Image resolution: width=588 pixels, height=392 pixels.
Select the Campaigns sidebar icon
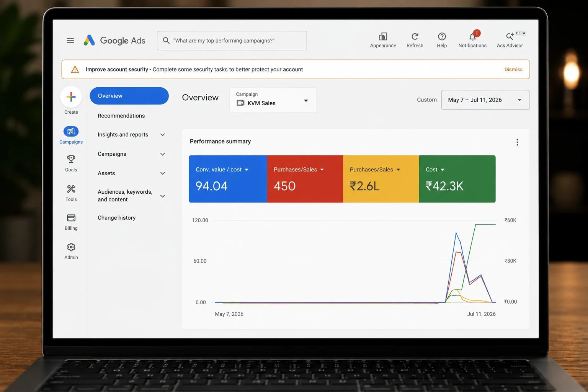pyautogui.click(x=71, y=131)
